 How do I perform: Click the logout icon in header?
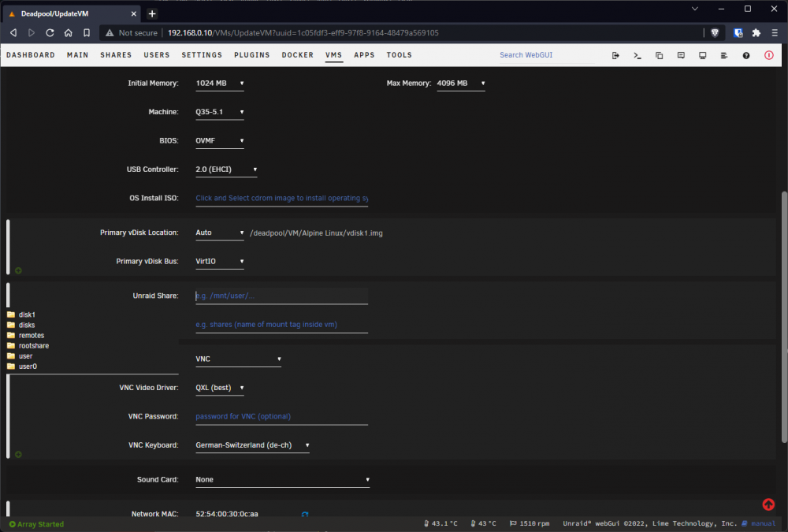click(615, 55)
